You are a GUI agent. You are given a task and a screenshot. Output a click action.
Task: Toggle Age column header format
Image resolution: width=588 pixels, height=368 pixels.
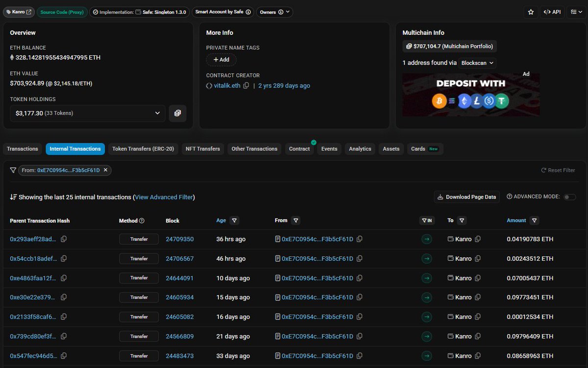point(221,221)
